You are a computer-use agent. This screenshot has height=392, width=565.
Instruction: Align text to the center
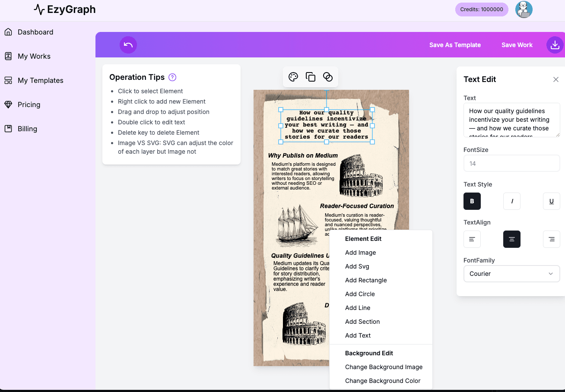512,239
